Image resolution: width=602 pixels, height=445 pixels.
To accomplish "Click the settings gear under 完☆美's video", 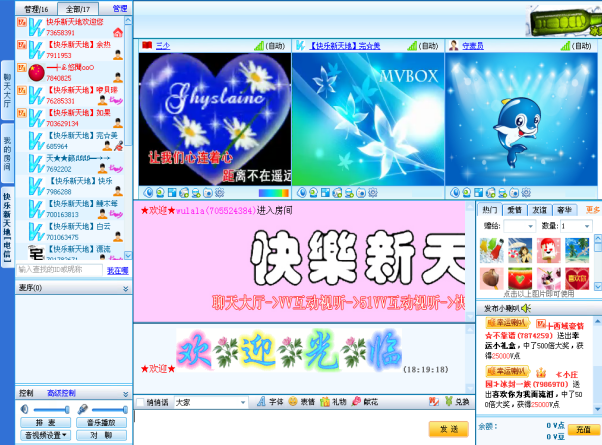I will click(x=373, y=192).
